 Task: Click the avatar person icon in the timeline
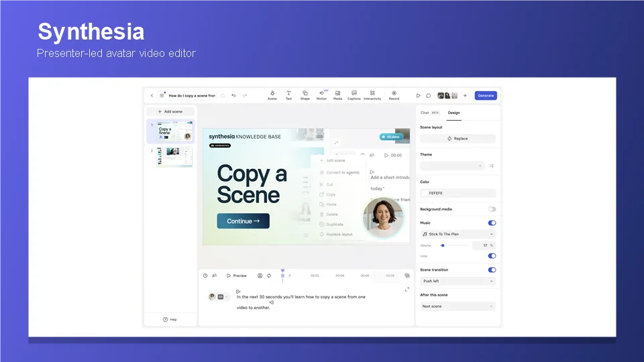260,276
